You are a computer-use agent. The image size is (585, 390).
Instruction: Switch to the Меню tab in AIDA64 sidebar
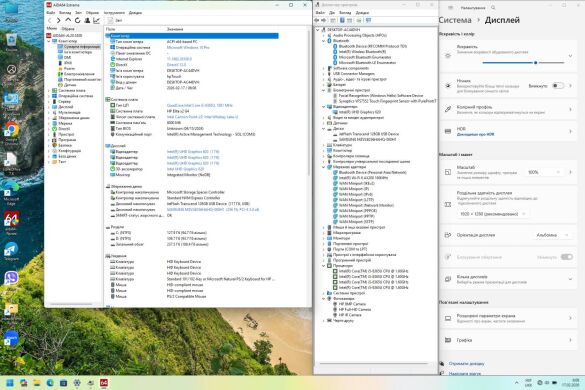click(52, 28)
